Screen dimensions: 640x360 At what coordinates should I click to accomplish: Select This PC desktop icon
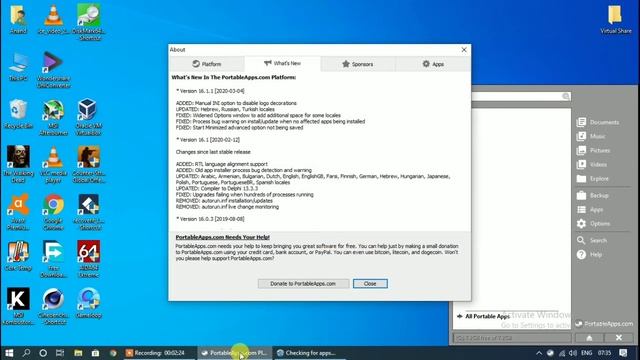[18, 67]
